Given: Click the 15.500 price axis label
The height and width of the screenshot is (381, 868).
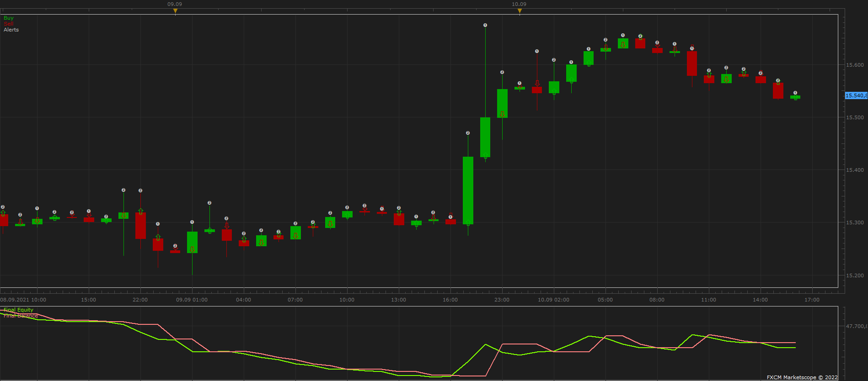Looking at the screenshot, I should tap(855, 117).
